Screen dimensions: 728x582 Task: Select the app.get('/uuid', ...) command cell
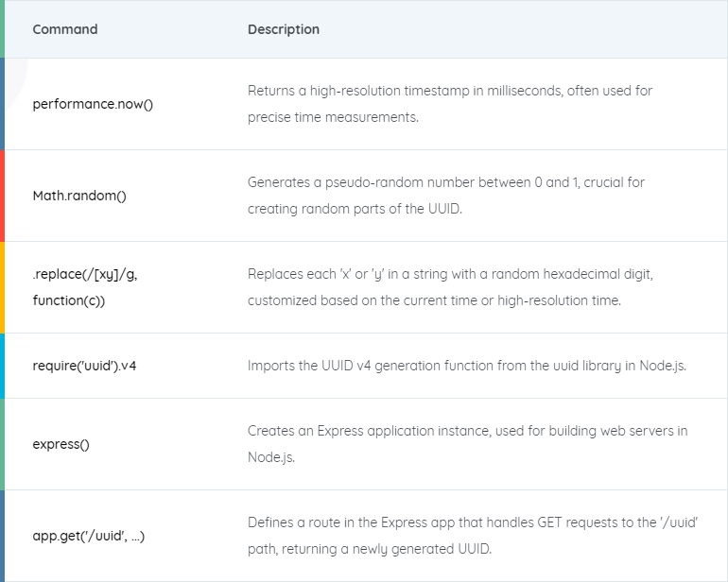pyautogui.click(x=89, y=536)
